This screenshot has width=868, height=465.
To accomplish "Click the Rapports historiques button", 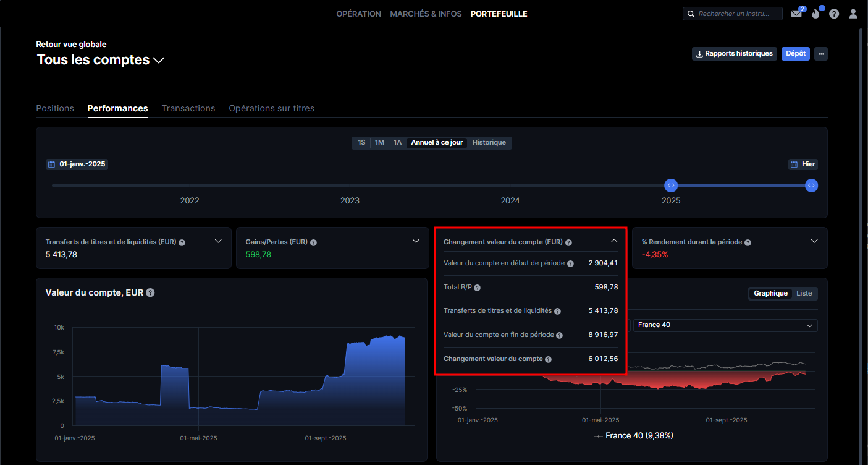I will click(734, 54).
